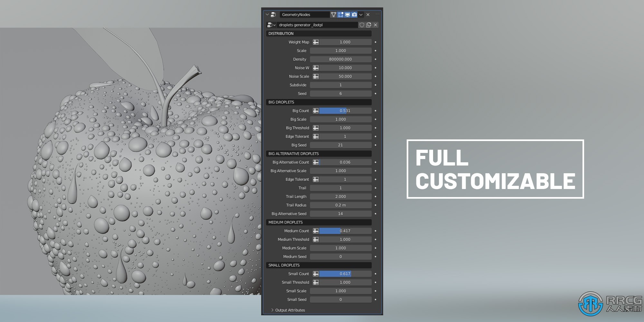Toggle attribute input for Big Count
The image size is (644, 322).
(316, 111)
